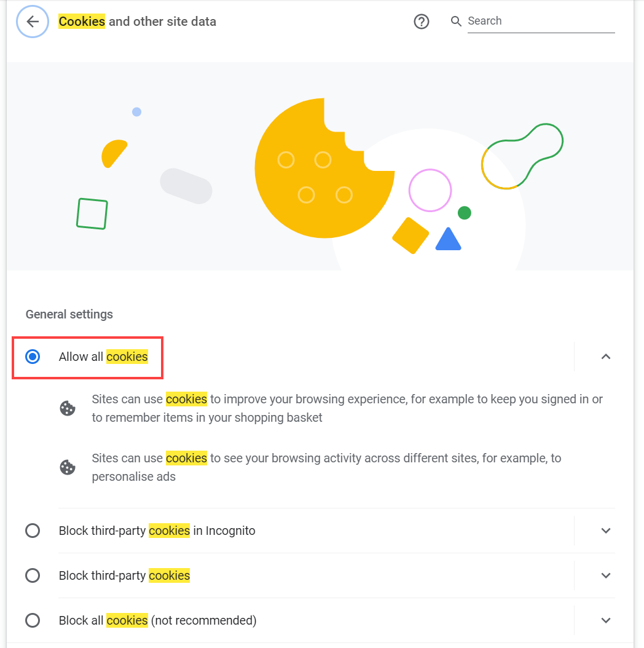The image size is (644, 648).
Task: Choose Block all cookies (not recommended) radio
Action: (x=33, y=620)
